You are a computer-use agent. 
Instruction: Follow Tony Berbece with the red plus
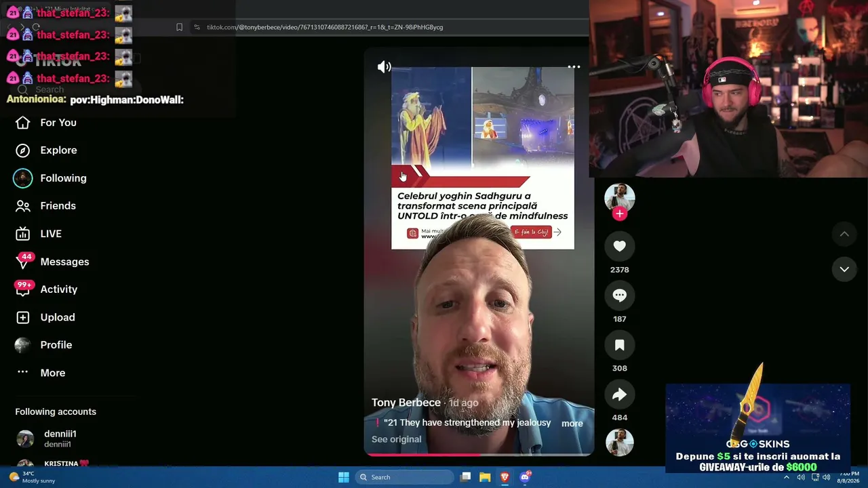pyautogui.click(x=619, y=214)
